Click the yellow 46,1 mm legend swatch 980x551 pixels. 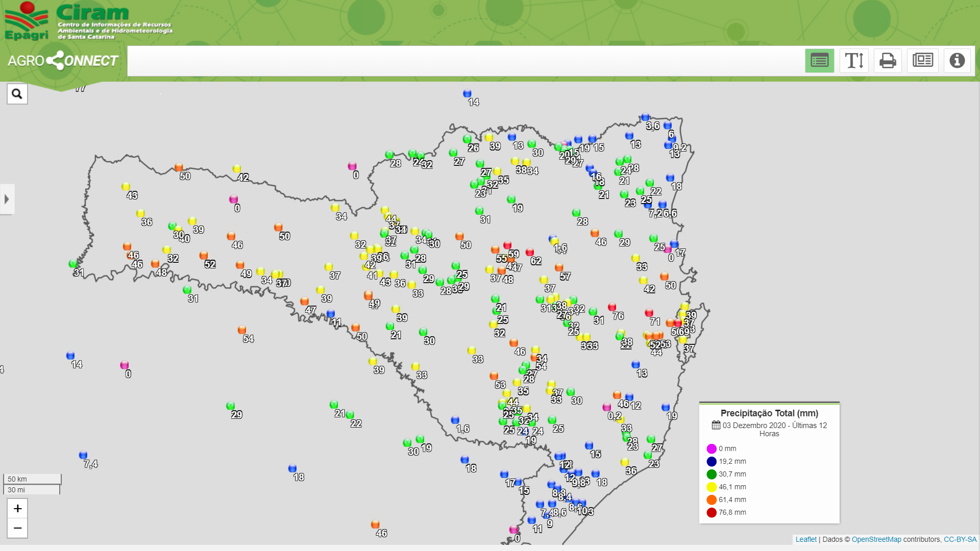pyautogui.click(x=712, y=487)
